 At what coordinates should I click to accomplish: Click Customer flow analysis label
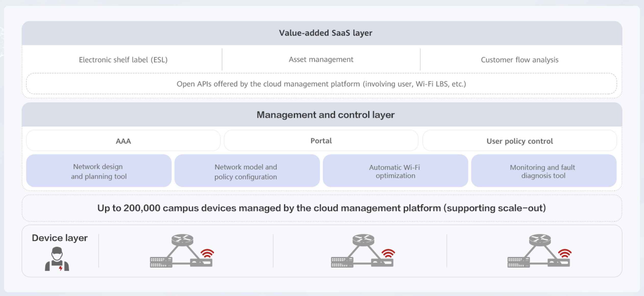point(519,60)
